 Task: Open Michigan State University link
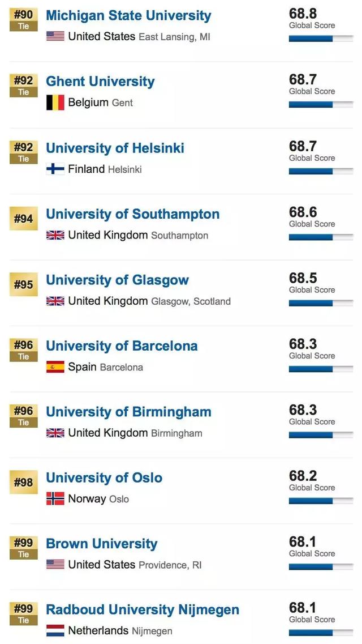click(128, 15)
